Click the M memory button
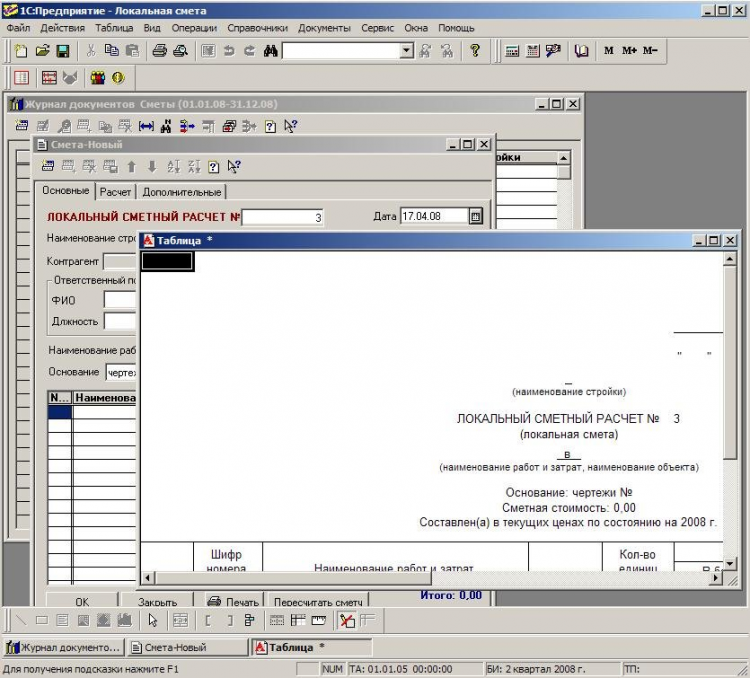The height and width of the screenshot is (678, 750). pos(608,51)
